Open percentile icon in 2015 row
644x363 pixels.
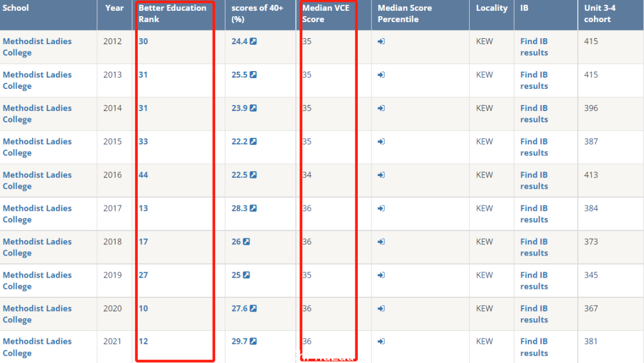tap(381, 141)
